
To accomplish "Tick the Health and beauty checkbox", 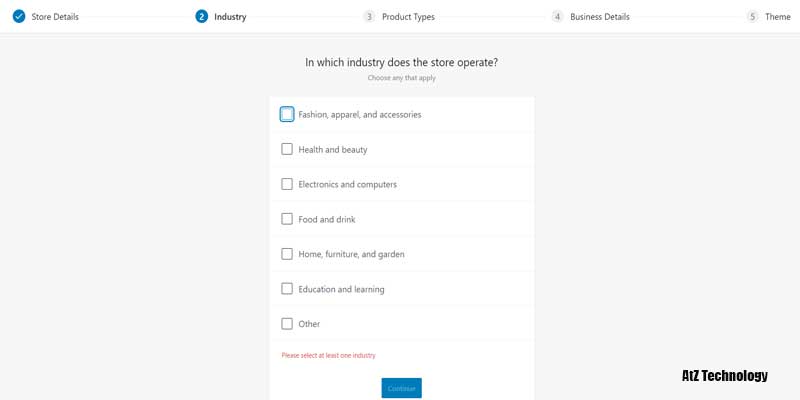I will (287, 149).
